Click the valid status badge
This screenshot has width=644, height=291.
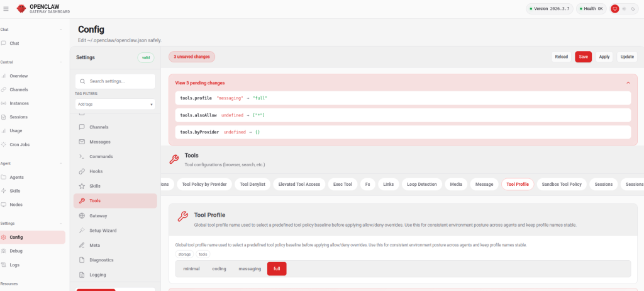[x=146, y=57]
